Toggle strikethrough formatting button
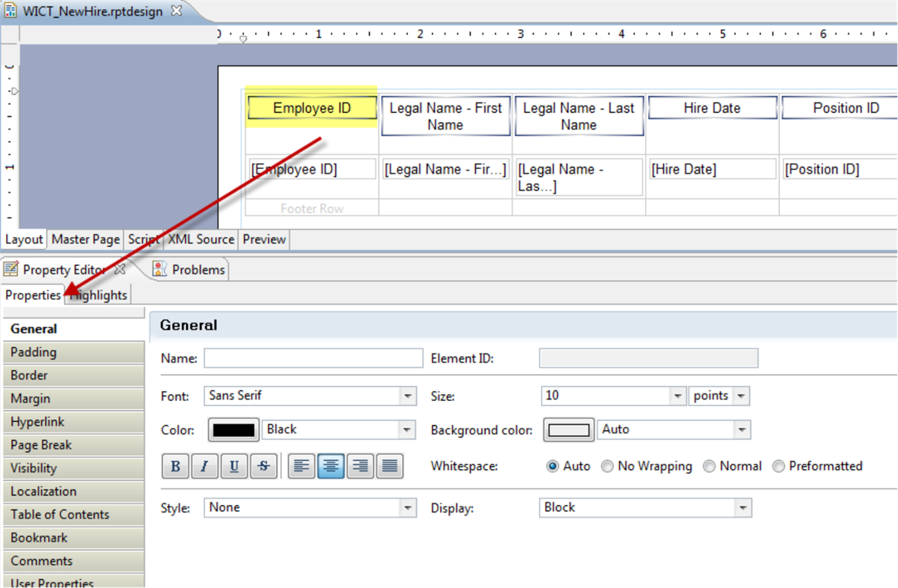This screenshot has height=588, width=898. (263, 466)
